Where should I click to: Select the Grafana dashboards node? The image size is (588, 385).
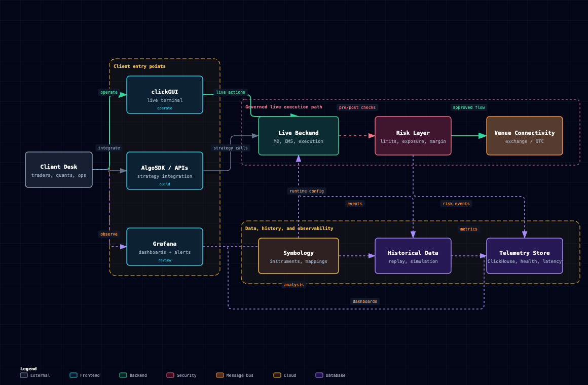coord(165,247)
